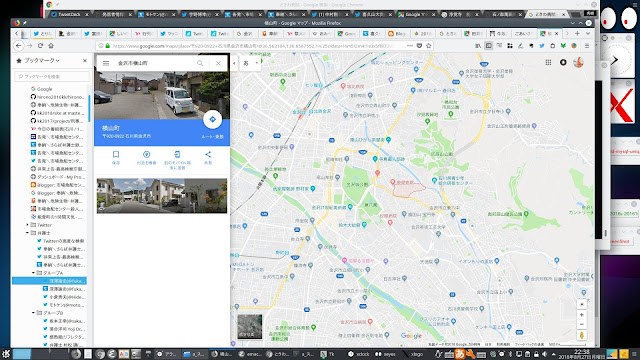Viewport: 640px width, 360px height.
Task: Zoom out on the map
Action: point(582,324)
